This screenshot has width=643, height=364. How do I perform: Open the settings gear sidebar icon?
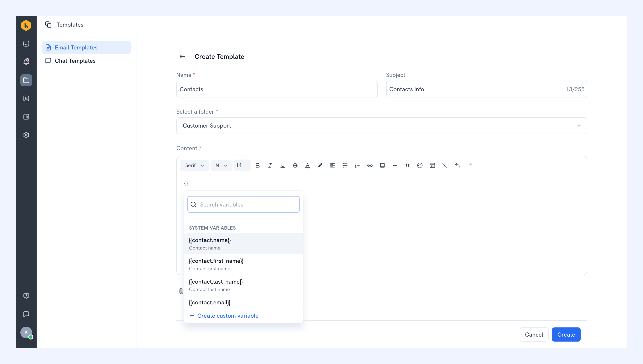[x=26, y=135]
